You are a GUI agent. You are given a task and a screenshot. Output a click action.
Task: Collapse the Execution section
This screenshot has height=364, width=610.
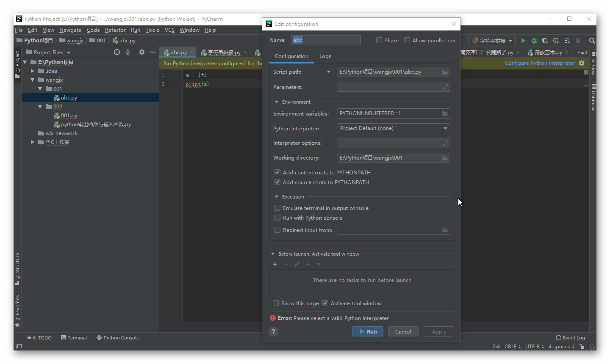pos(277,197)
